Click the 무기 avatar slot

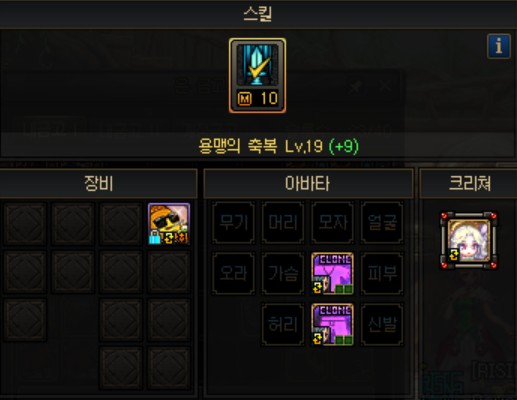click(233, 222)
